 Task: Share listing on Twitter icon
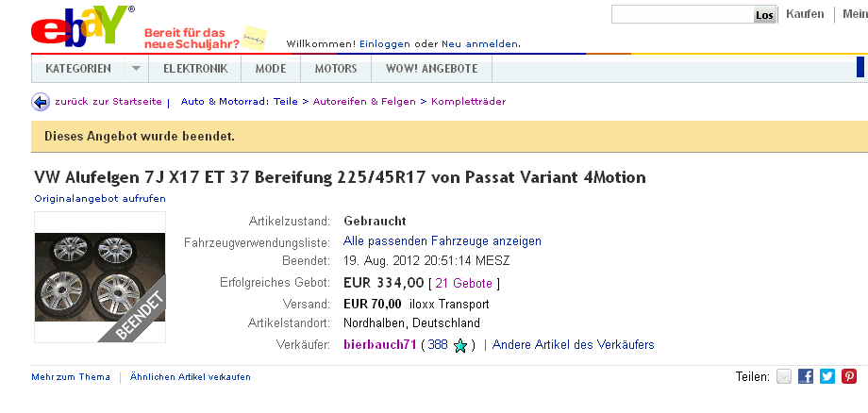pyautogui.click(x=827, y=376)
